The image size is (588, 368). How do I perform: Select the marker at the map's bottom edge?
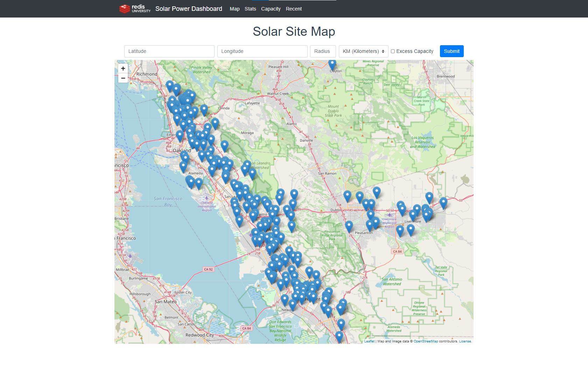coord(339,336)
